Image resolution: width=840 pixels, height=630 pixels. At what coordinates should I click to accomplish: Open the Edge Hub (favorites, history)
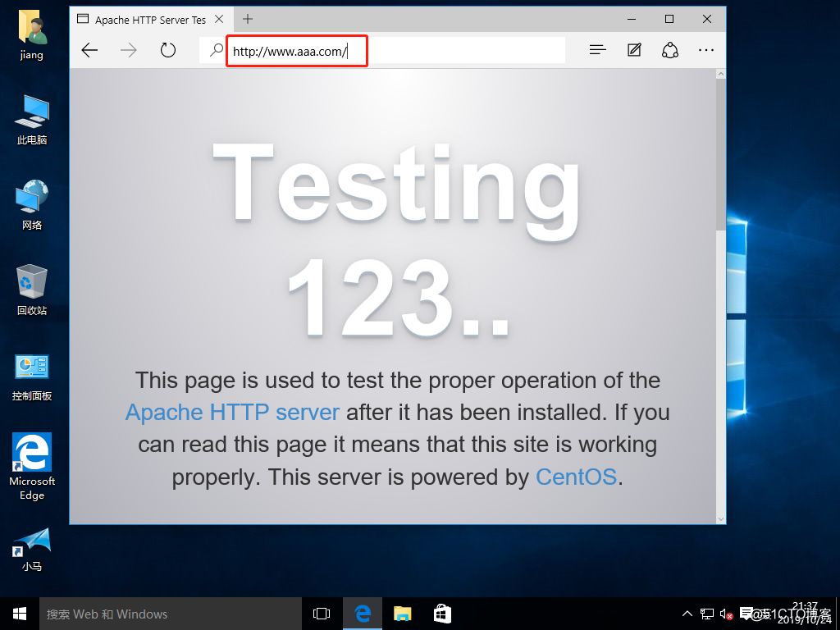coord(597,50)
